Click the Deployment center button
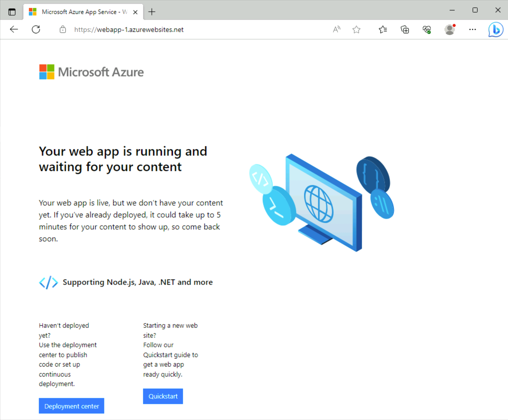The height and width of the screenshot is (420, 508). (x=72, y=406)
